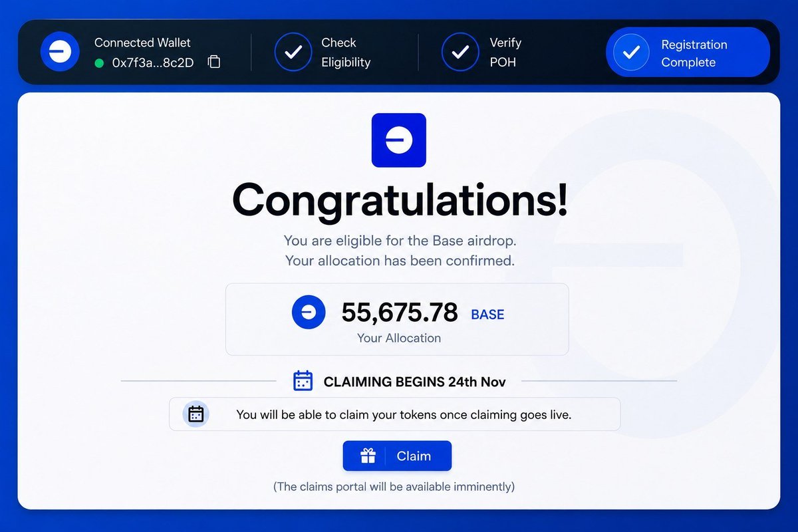Click the green wallet connection status dot
This screenshot has width=798, height=532.
click(100, 63)
